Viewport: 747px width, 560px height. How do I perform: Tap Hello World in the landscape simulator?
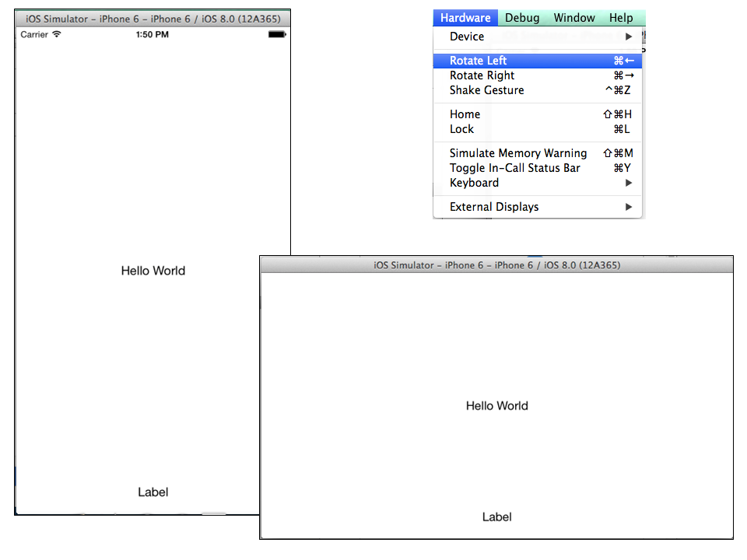point(496,406)
